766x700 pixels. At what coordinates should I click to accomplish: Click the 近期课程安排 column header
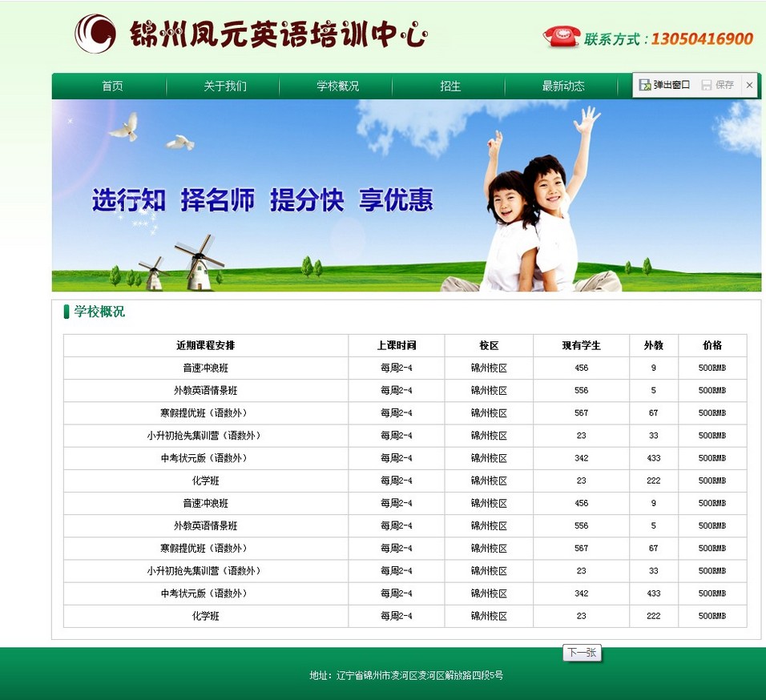pyautogui.click(x=206, y=346)
